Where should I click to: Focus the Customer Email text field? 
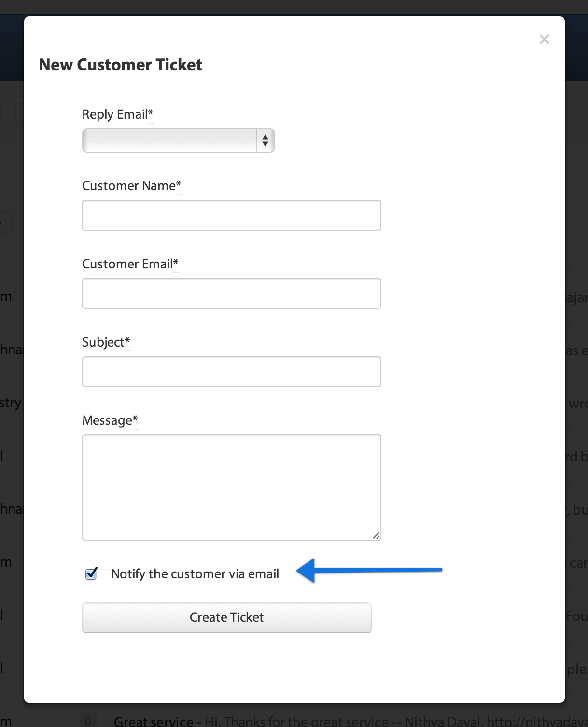click(232, 294)
